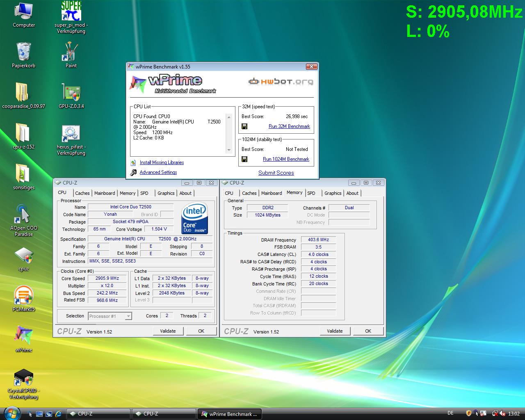
Task: Open SPD tab in right CPU-Z window
Action: click(x=311, y=193)
